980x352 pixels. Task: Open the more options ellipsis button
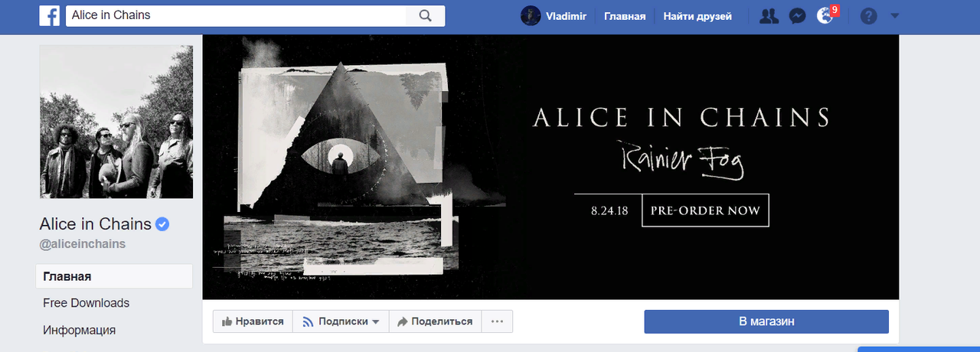[497, 321]
